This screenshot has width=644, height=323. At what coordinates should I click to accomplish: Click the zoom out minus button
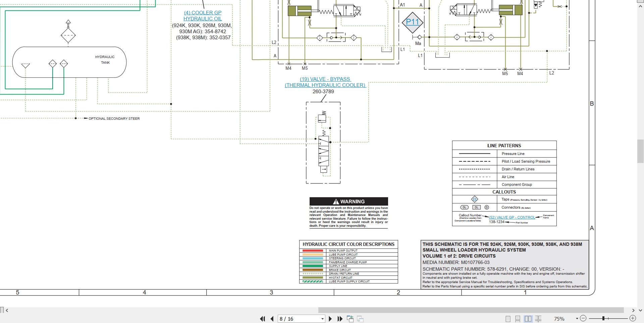[583, 318]
